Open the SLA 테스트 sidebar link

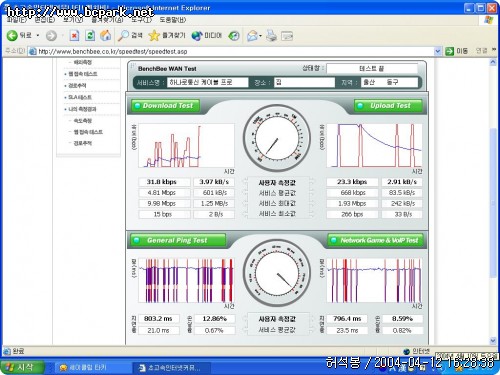[x=80, y=97]
